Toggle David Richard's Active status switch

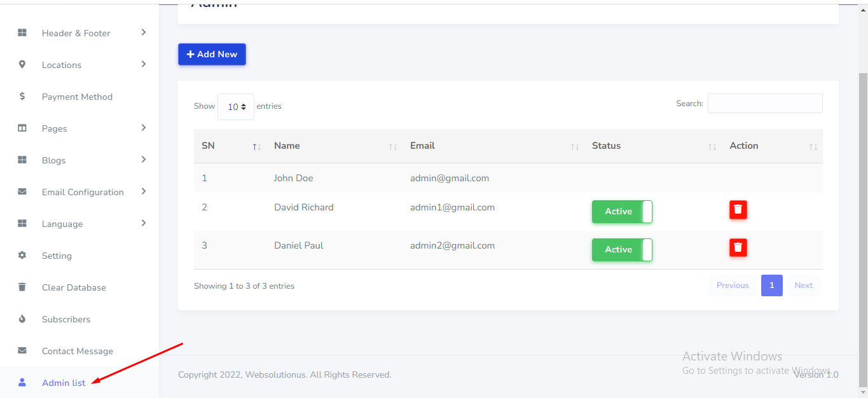pyautogui.click(x=621, y=212)
